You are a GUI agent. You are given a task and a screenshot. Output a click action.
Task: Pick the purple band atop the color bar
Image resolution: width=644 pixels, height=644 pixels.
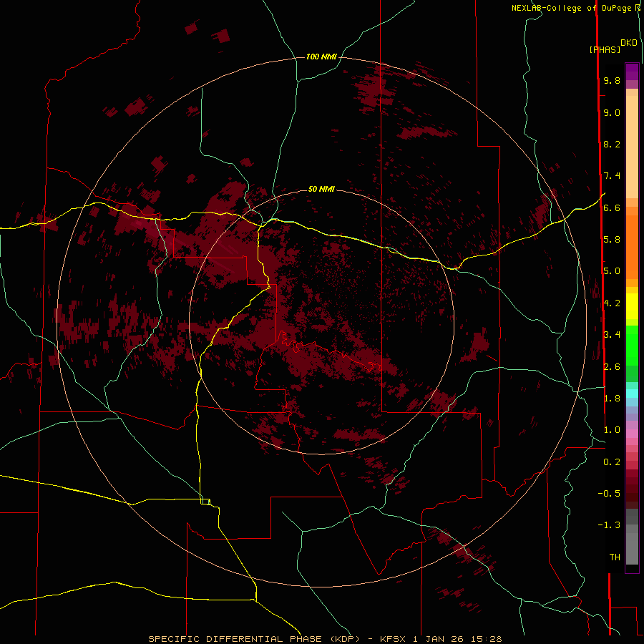point(632,72)
